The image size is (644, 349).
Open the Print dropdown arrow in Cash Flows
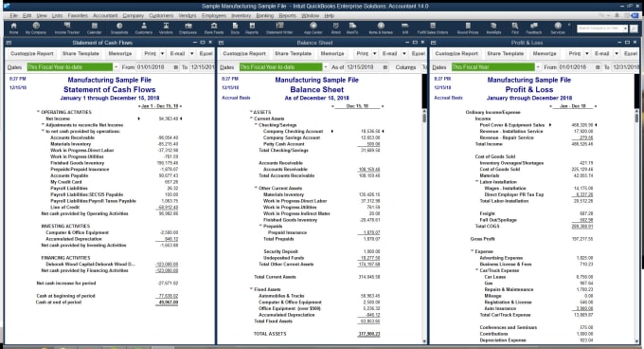pos(162,54)
